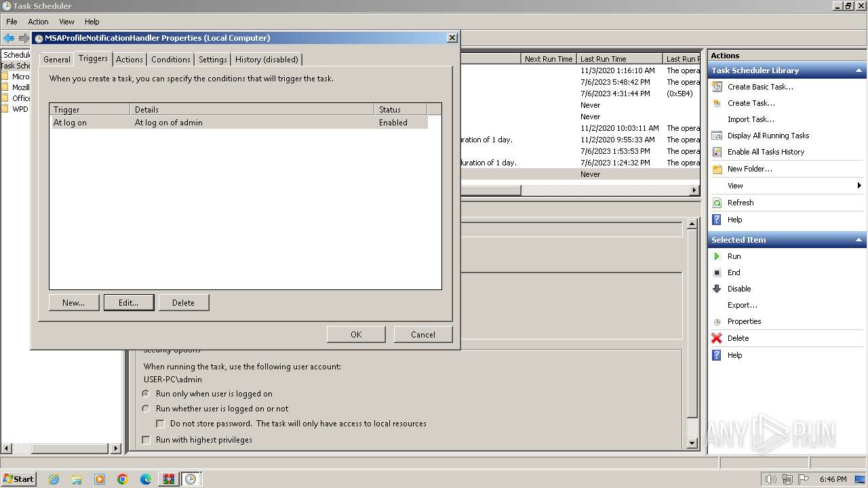Open the File menu
The image size is (868, 488).
pyautogui.click(x=12, y=22)
